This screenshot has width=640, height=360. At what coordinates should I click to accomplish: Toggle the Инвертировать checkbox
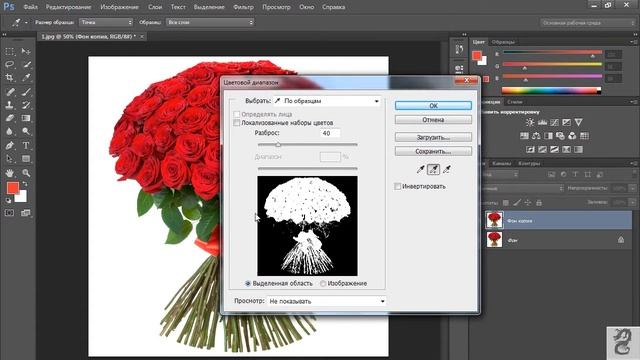[398, 186]
